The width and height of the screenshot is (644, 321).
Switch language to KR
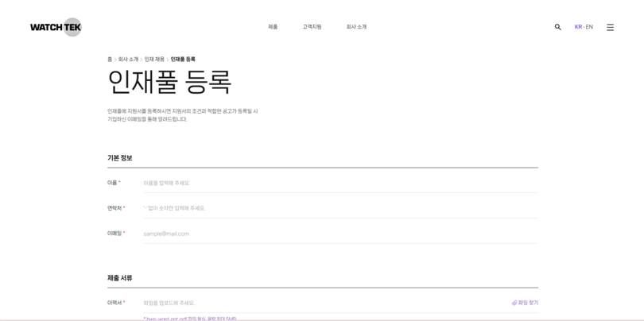(578, 27)
